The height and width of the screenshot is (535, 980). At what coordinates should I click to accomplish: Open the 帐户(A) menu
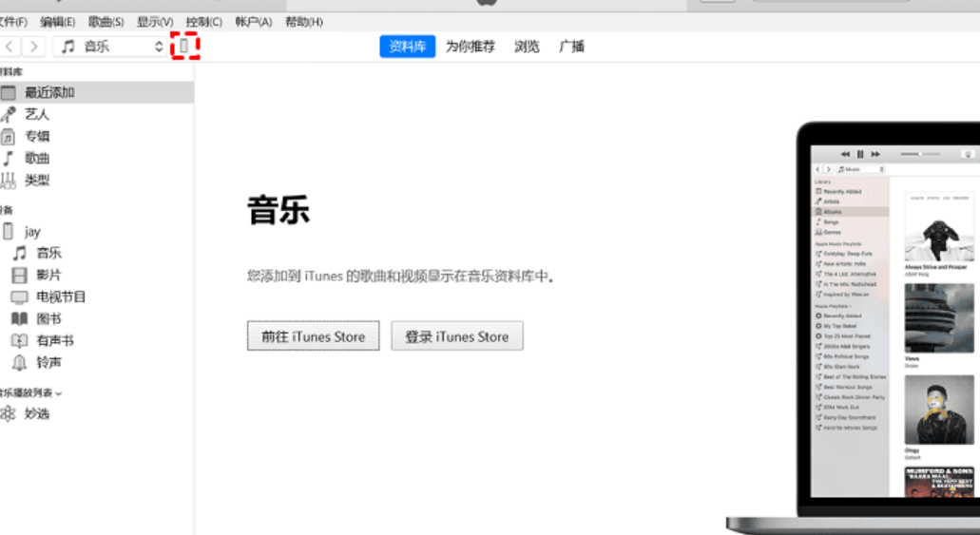pos(253,22)
